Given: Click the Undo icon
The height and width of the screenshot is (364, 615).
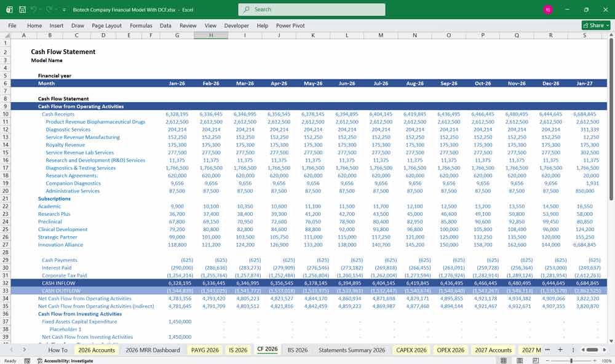Looking at the screenshot, I should pyautogui.click(x=34, y=9).
